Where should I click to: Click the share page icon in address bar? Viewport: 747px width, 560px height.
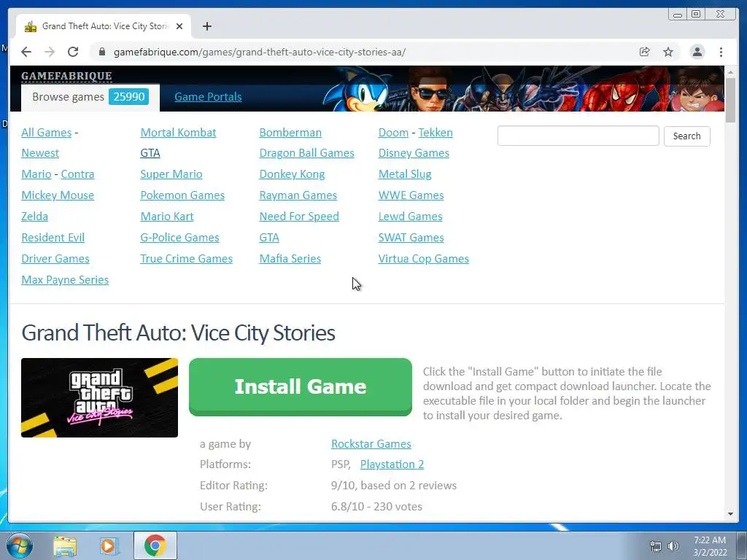(x=645, y=52)
